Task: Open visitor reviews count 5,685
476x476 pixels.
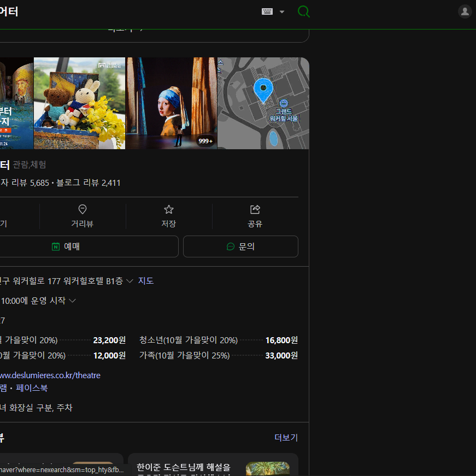Action: pos(25,183)
